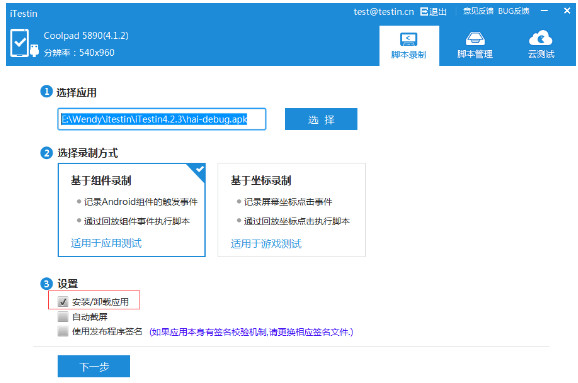The width and height of the screenshot is (578, 383).
Task: Click the connected phone device icon
Action: [x=20, y=43]
